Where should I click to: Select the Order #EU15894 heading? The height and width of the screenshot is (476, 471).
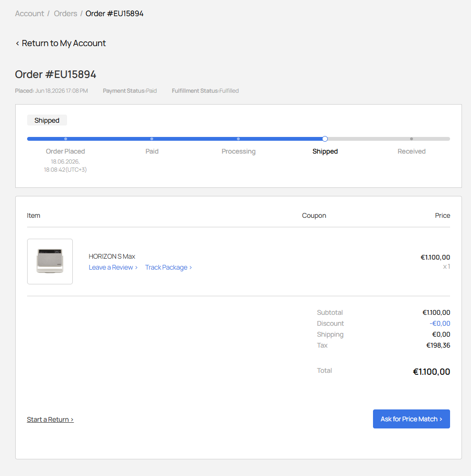(x=56, y=74)
